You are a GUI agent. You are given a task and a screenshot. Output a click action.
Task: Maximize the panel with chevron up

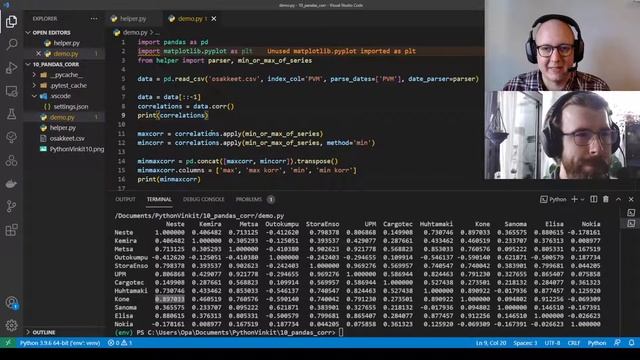[x=618, y=199]
